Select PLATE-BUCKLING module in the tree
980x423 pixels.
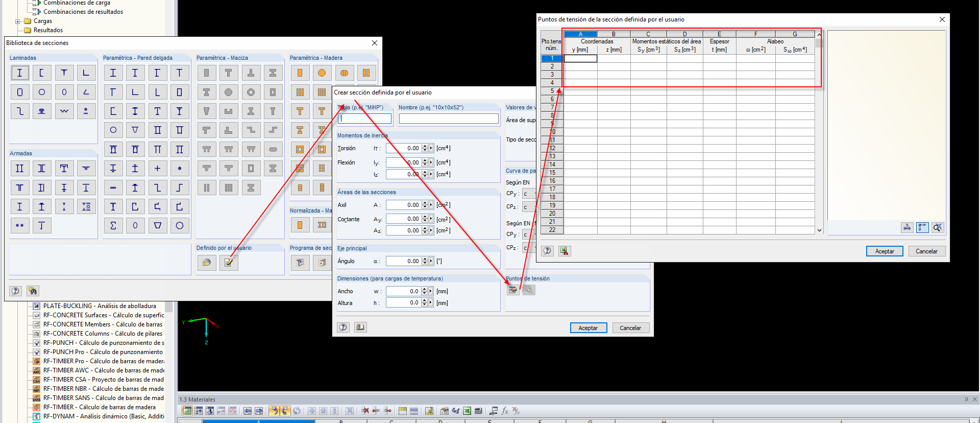click(100, 306)
